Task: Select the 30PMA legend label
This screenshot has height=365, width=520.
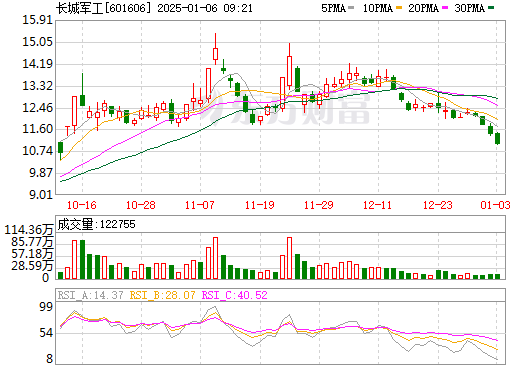Action: pyautogui.click(x=469, y=8)
